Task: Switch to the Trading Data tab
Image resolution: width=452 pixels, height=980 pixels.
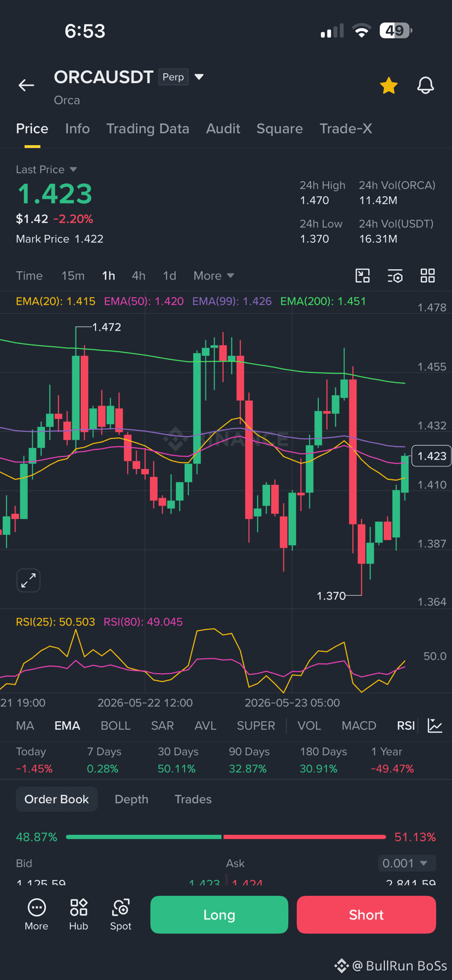Action: click(x=147, y=129)
